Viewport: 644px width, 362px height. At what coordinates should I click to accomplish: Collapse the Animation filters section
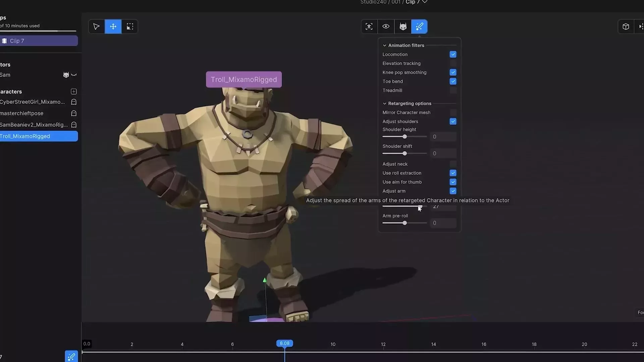(385, 45)
